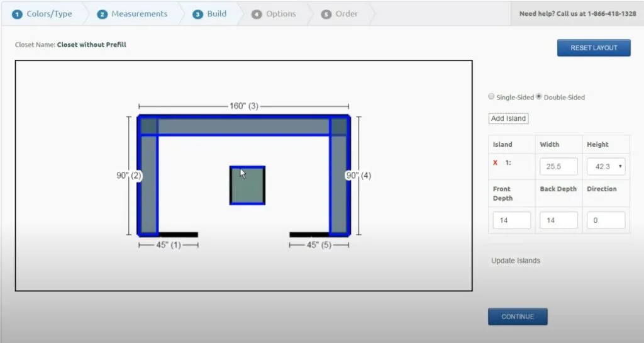Choose the Double-Sided radio option

coord(539,97)
